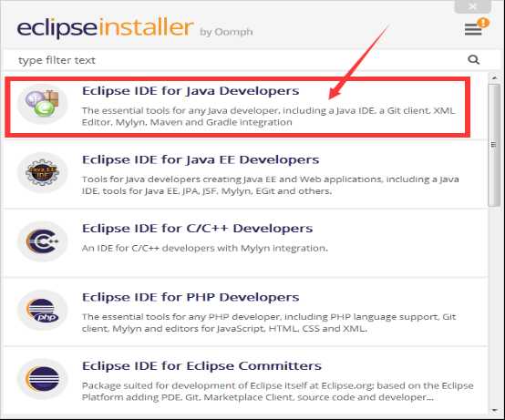Click the Java EE 'Tools for Java developers' description
This screenshot has height=420, width=505.
click(x=270, y=185)
